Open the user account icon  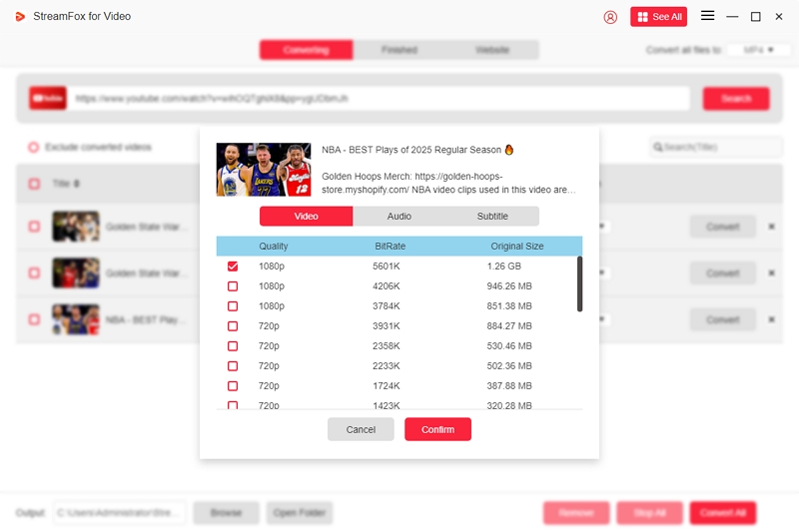pos(610,17)
